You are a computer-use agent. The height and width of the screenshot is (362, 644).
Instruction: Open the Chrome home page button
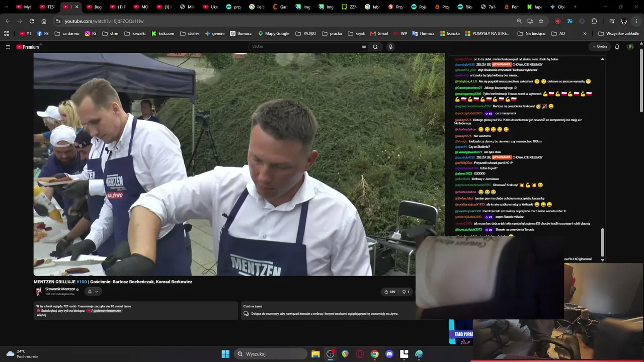[44, 21]
